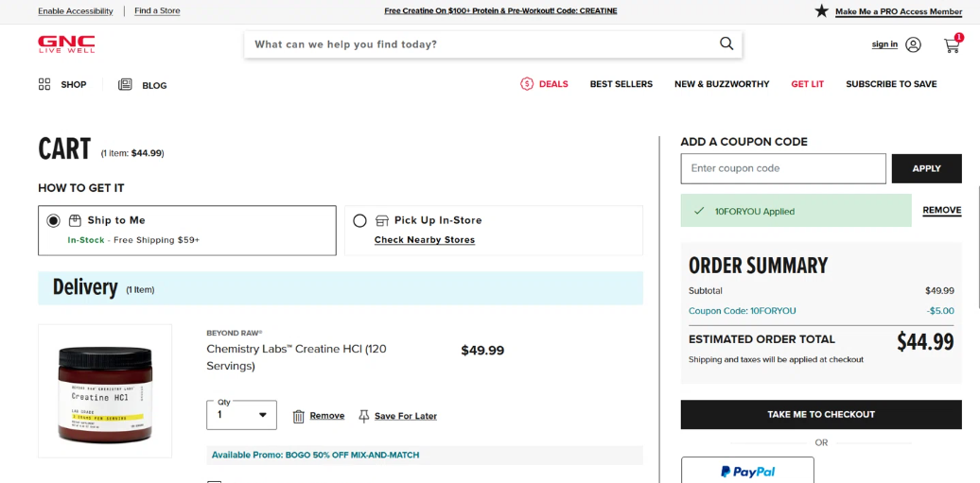Click the user account profile icon
Screen dimensions: 980x483
pyautogui.click(x=913, y=44)
